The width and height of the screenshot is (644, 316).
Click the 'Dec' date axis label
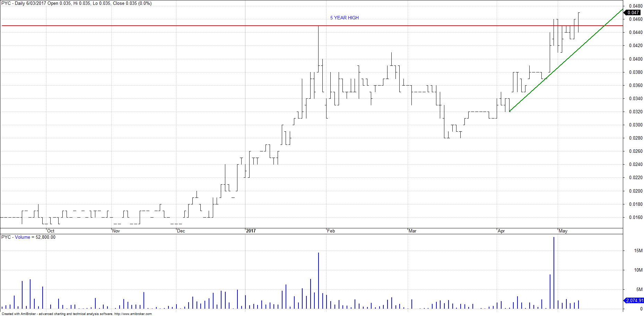click(181, 231)
